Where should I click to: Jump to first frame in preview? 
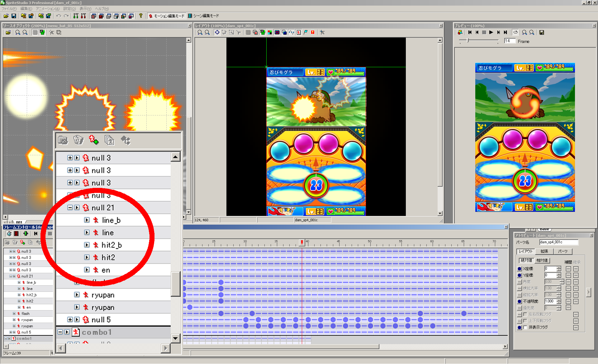pyautogui.click(x=470, y=32)
